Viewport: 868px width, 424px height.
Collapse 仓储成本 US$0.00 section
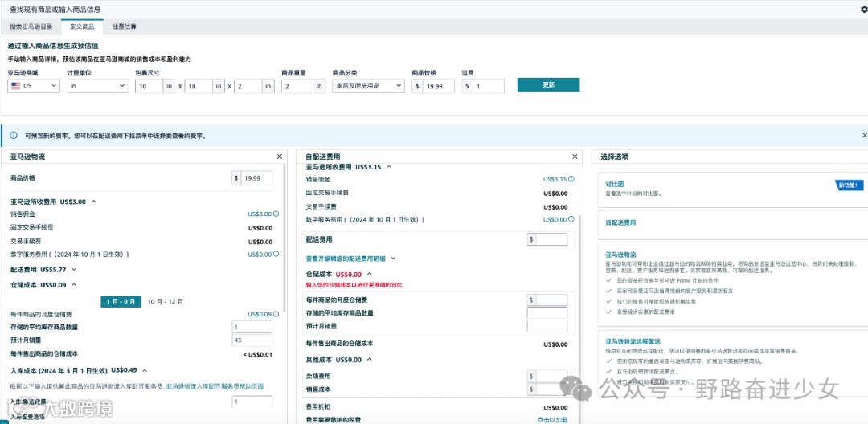[x=369, y=274]
